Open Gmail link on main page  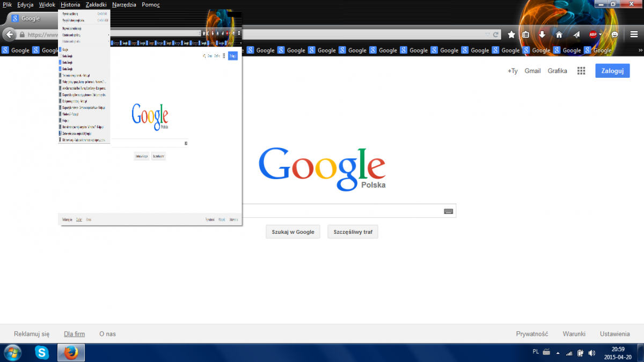click(x=532, y=71)
